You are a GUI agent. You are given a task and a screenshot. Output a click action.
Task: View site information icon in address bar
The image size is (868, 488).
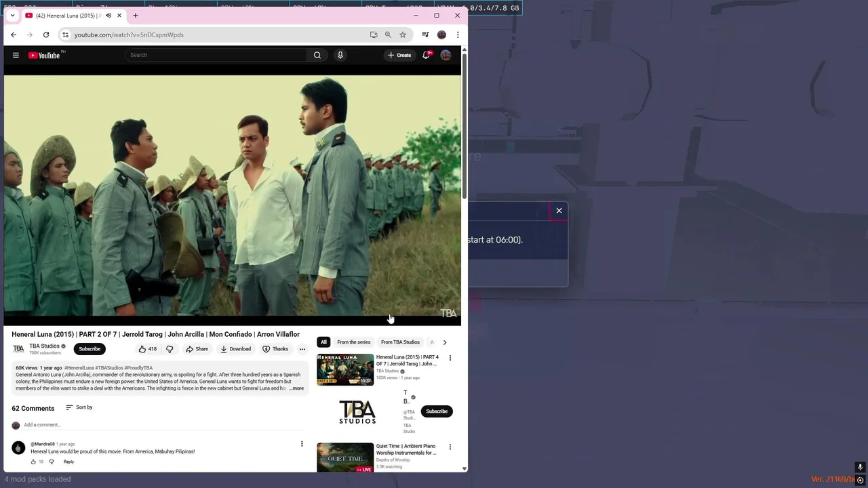(65, 35)
